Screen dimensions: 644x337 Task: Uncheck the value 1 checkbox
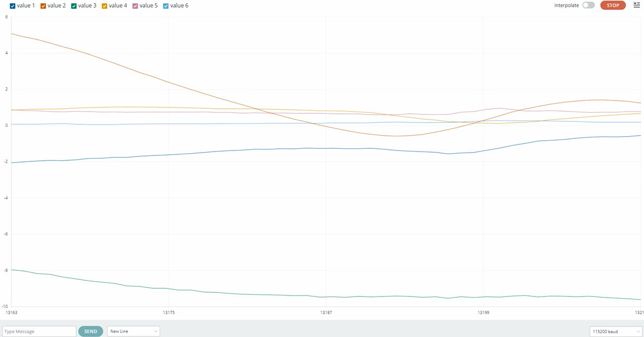(13, 5)
